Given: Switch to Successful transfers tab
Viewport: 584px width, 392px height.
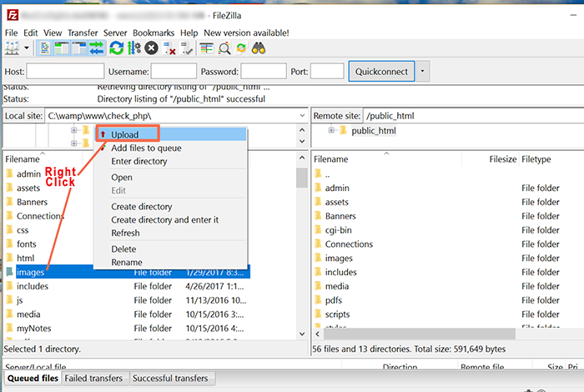Looking at the screenshot, I should pyautogui.click(x=170, y=378).
